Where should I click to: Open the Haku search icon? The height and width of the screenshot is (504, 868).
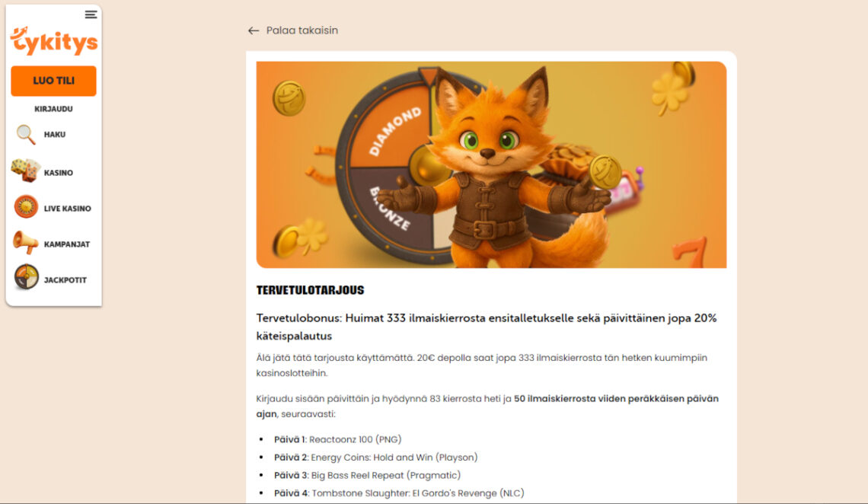(x=24, y=134)
